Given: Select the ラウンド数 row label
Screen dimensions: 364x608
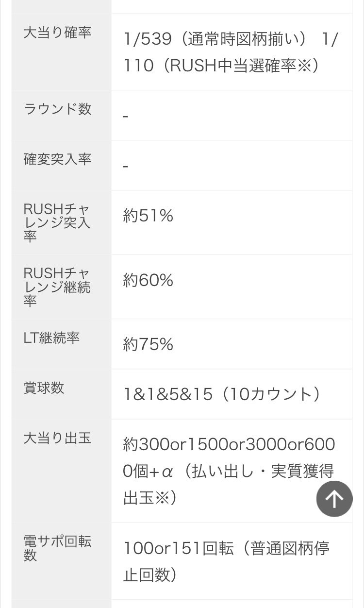Looking at the screenshot, I should tap(57, 109).
